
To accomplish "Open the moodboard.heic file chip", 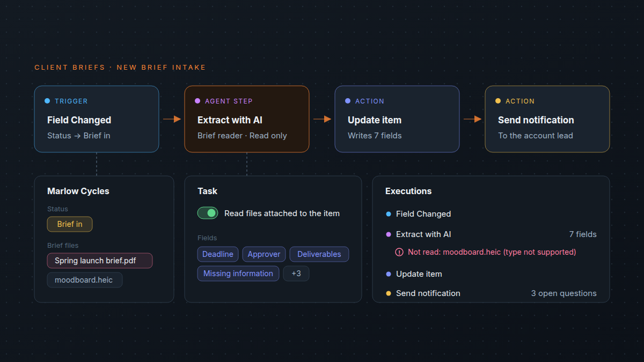I will click(85, 280).
